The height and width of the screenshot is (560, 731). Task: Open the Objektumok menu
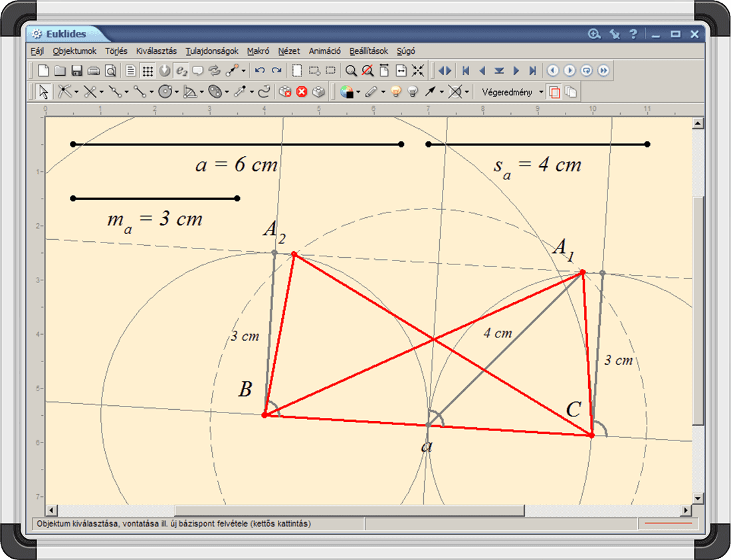pos(74,50)
